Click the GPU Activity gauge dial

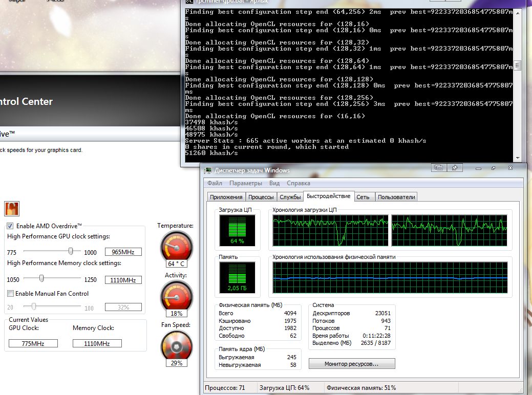(177, 296)
